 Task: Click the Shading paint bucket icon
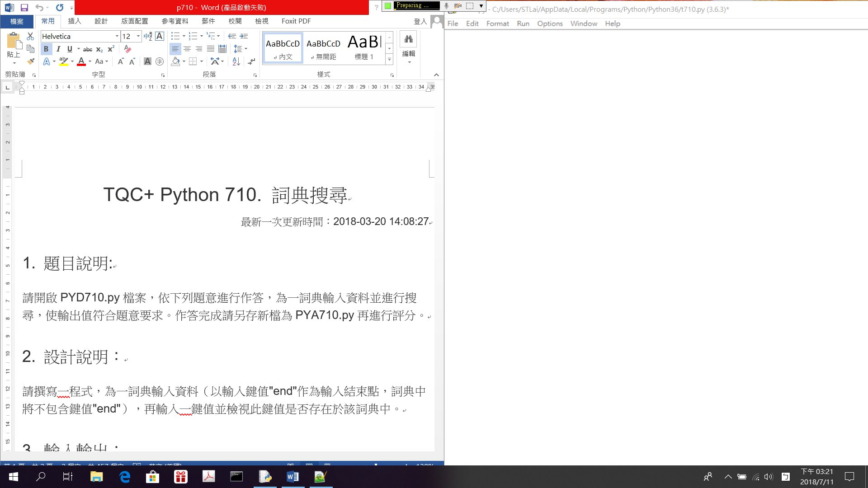coord(176,61)
